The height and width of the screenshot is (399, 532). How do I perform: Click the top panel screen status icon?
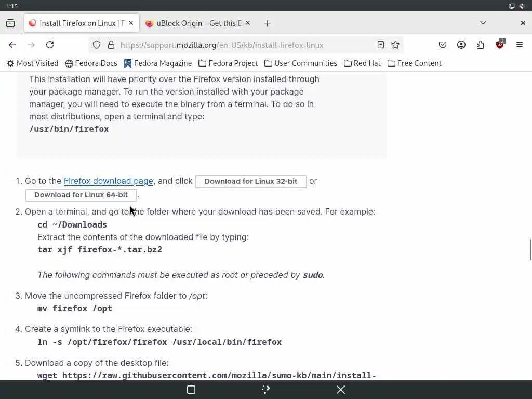512,6
